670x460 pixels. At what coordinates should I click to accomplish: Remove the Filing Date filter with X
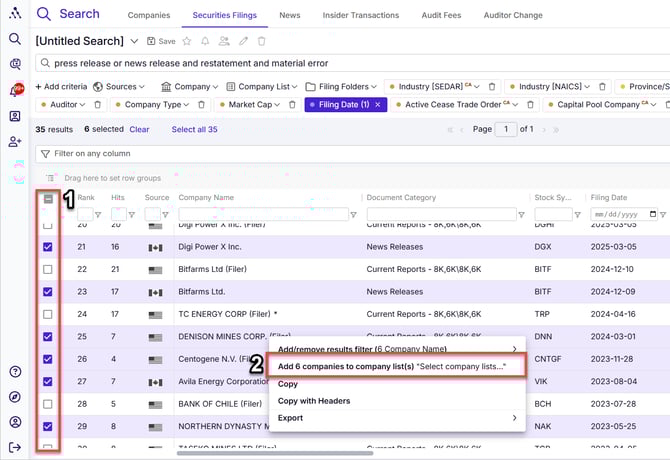point(378,105)
